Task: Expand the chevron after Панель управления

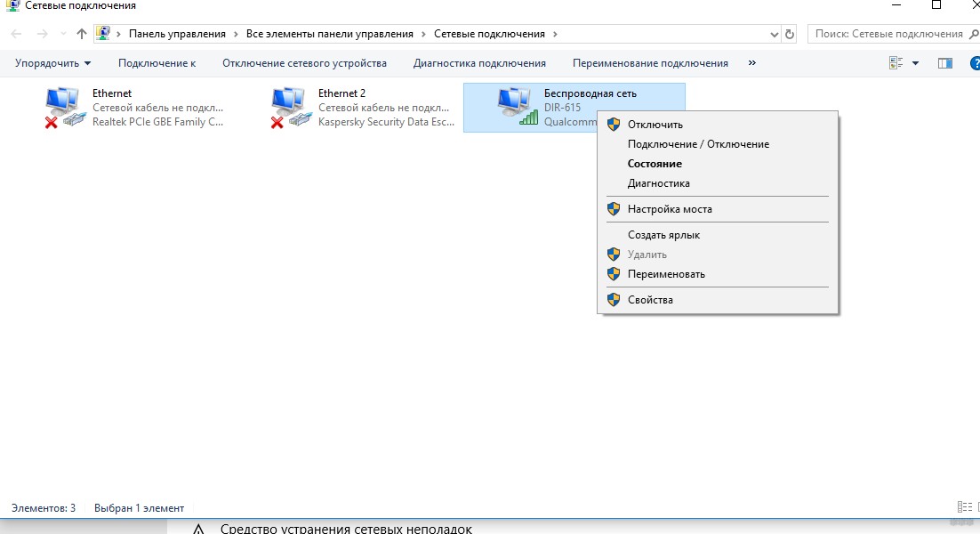Action: 236,34
